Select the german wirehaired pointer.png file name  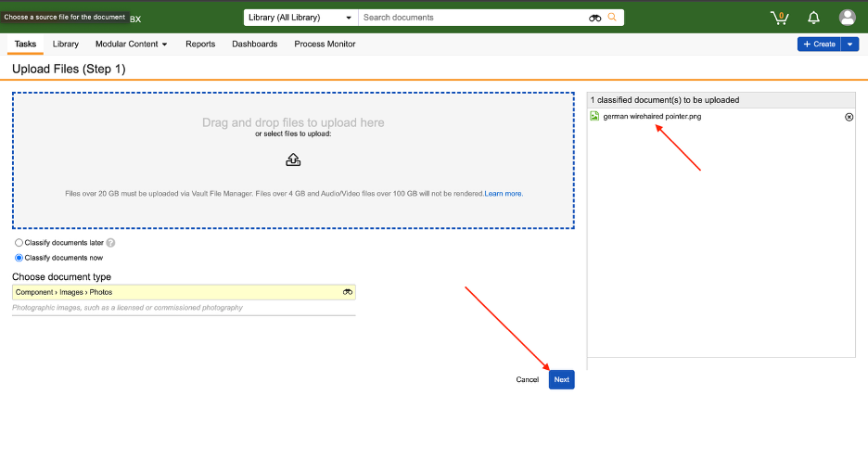(x=652, y=116)
